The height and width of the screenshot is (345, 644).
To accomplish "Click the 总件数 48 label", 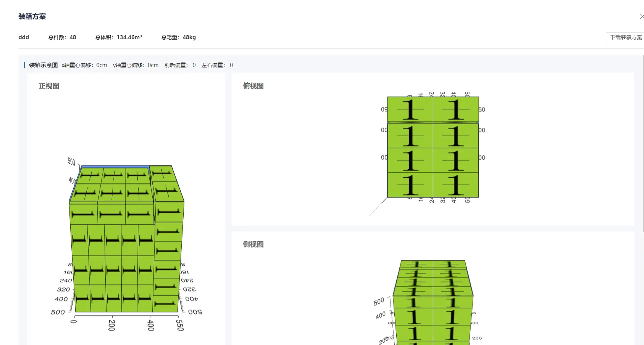I will click(x=62, y=37).
